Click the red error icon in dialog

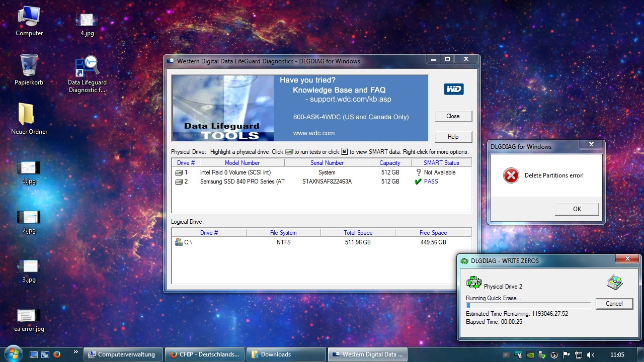point(511,175)
